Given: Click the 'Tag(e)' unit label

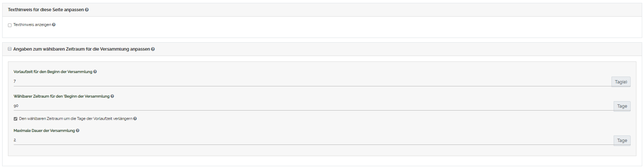Looking at the screenshot, I should pos(621,82).
